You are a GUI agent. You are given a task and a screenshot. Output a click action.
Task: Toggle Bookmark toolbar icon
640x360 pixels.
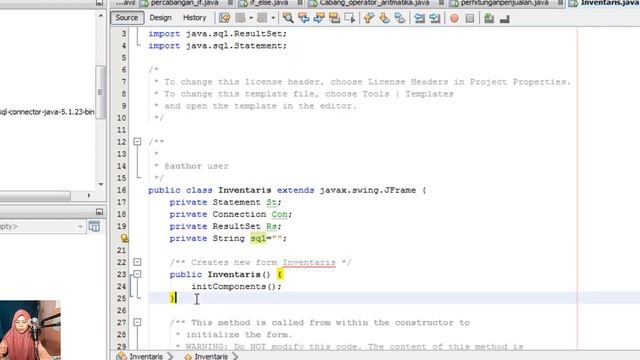point(400,18)
